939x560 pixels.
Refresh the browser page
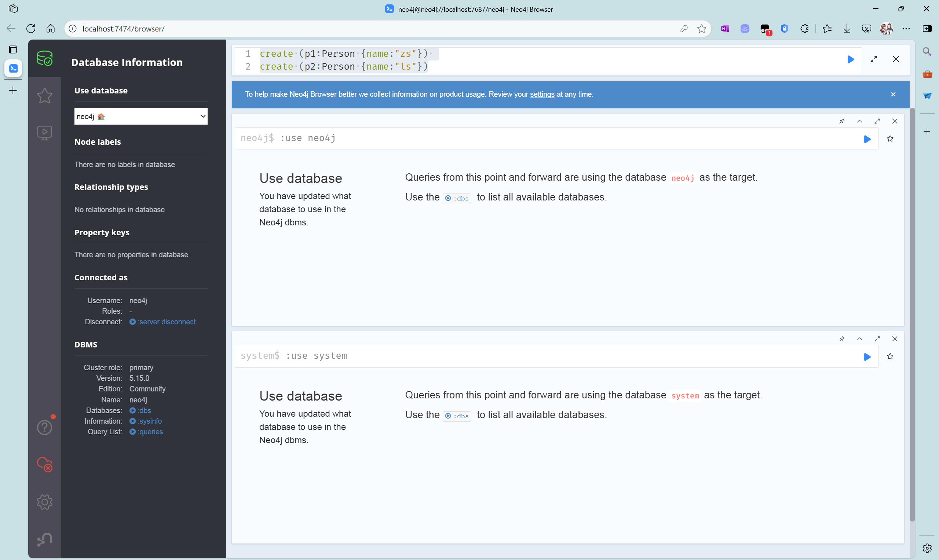click(31, 29)
